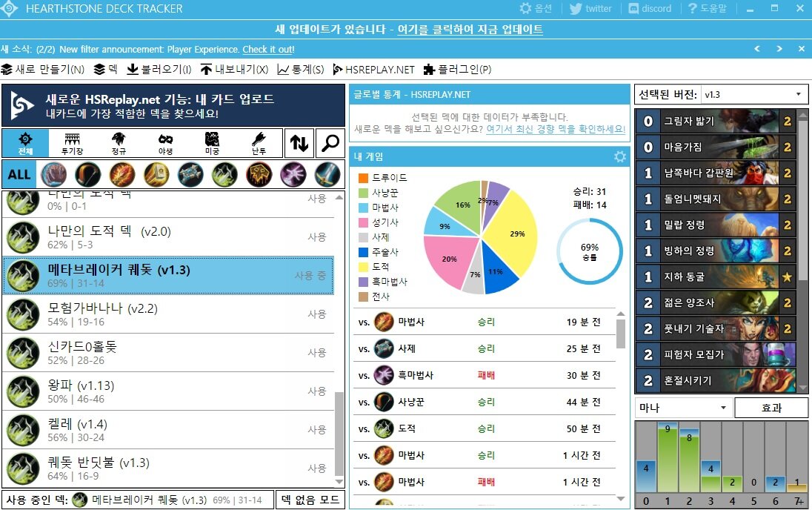Switch to the 난투 brawl tab
The height and width of the screenshot is (510, 812).
259,143
